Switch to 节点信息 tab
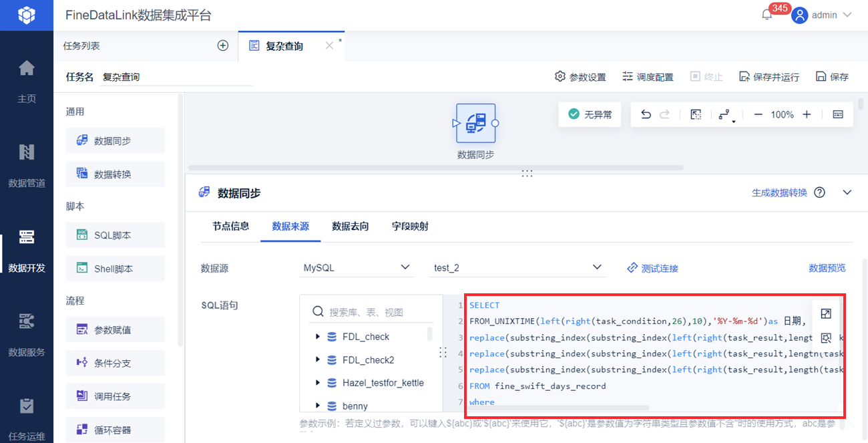The width and height of the screenshot is (868, 443). coord(231,226)
